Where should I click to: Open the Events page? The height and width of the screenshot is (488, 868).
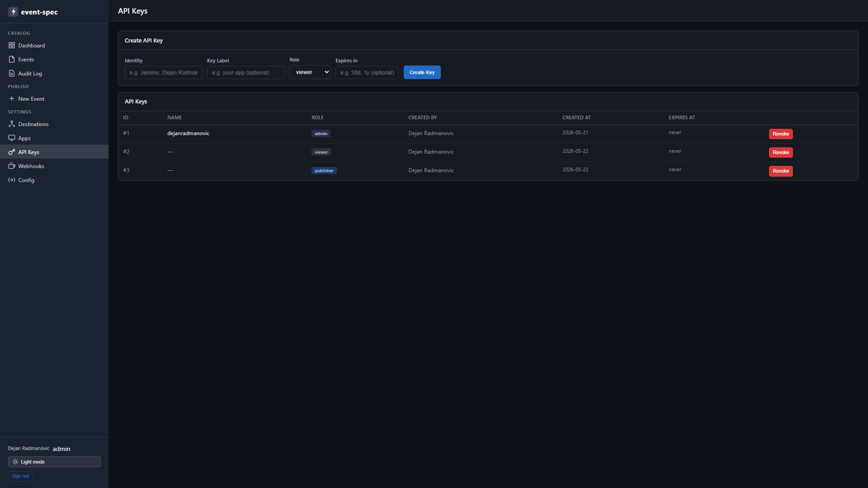click(x=54, y=60)
